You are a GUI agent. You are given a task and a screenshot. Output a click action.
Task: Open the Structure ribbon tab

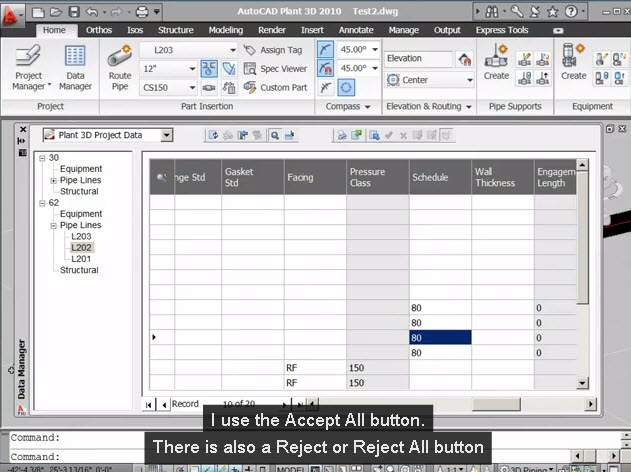pos(175,30)
